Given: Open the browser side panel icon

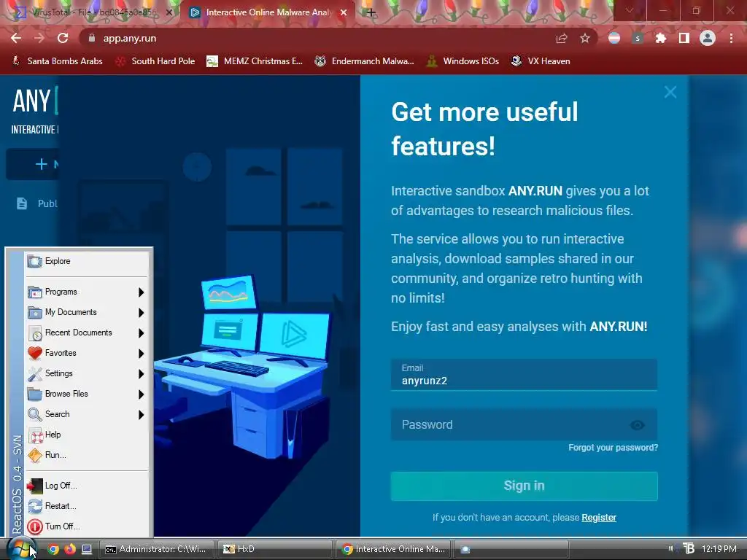Looking at the screenshot, I should [684, 38].
